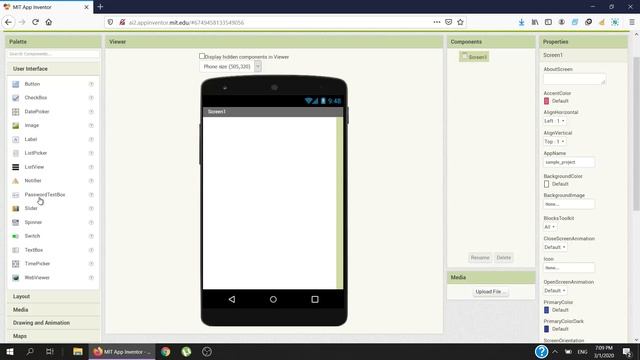Viewport: 640px width, 360px height.
Task: Go back in browser history
Action: (9, 22)
